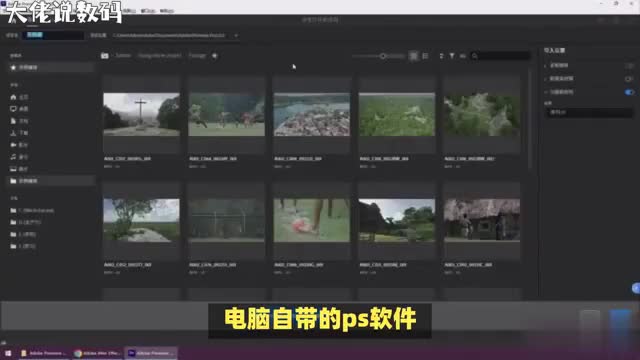Select fourth clip of first row
The image size is (640, 360).
click(x=397, y=114)
